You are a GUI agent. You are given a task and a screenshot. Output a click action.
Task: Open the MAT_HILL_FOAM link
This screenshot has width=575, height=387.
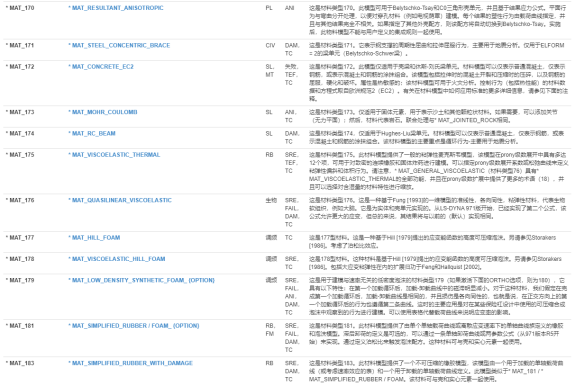point(94,237)
